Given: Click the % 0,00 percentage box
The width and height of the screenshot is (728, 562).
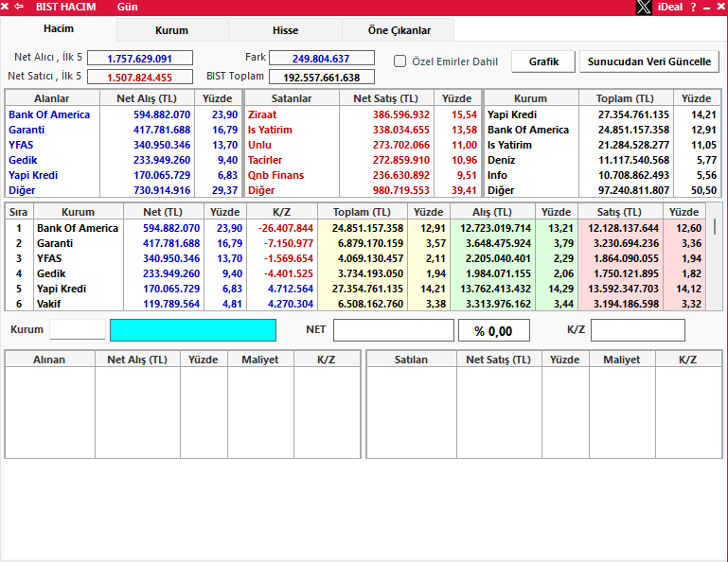Looking at the screenshot, I should pyautogui.click(x=494, y=330).
